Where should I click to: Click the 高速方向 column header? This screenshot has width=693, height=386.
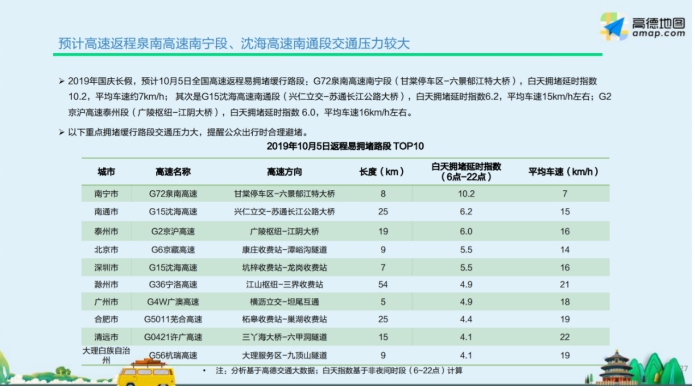pos(284,172)
